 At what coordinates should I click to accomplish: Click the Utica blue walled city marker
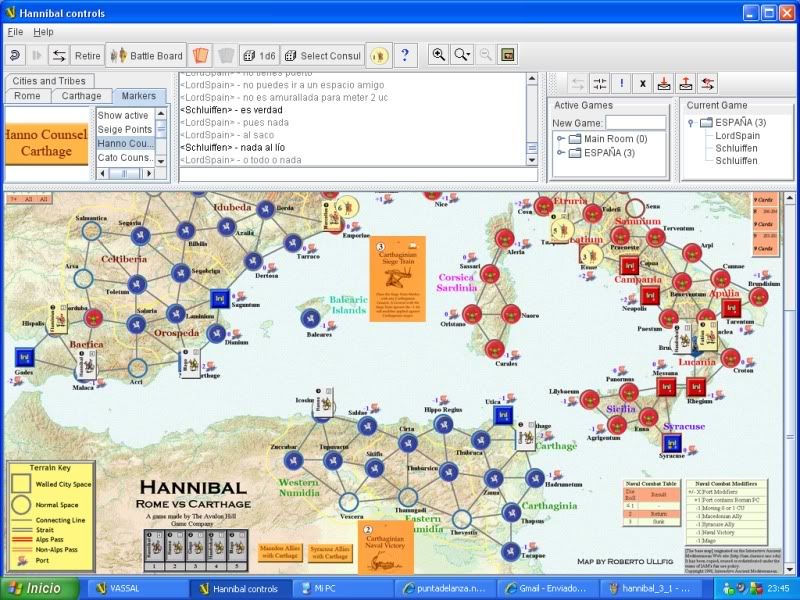503,415
